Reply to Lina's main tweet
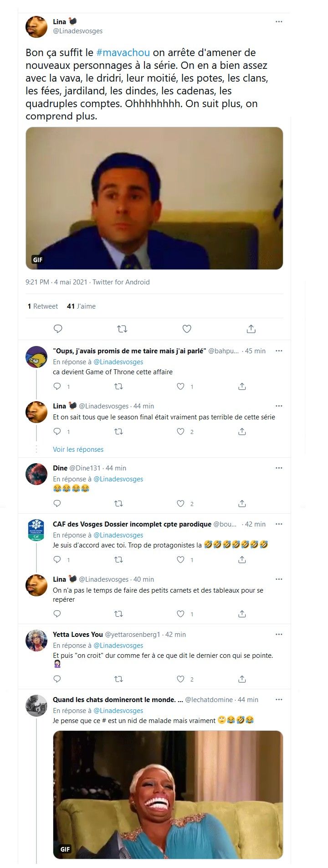The image size is (328, 868). [58, 329]
